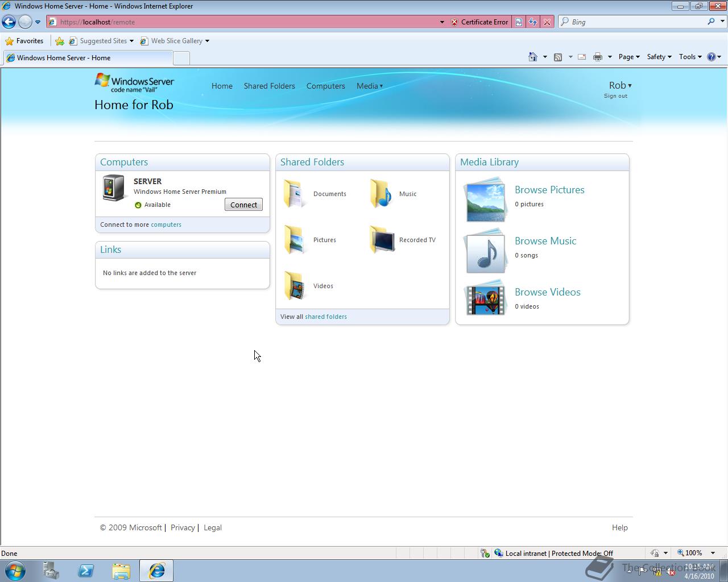728x582 pixels.
Task: Open the Rob user dropdown
Action: click(x=620, y=85)
